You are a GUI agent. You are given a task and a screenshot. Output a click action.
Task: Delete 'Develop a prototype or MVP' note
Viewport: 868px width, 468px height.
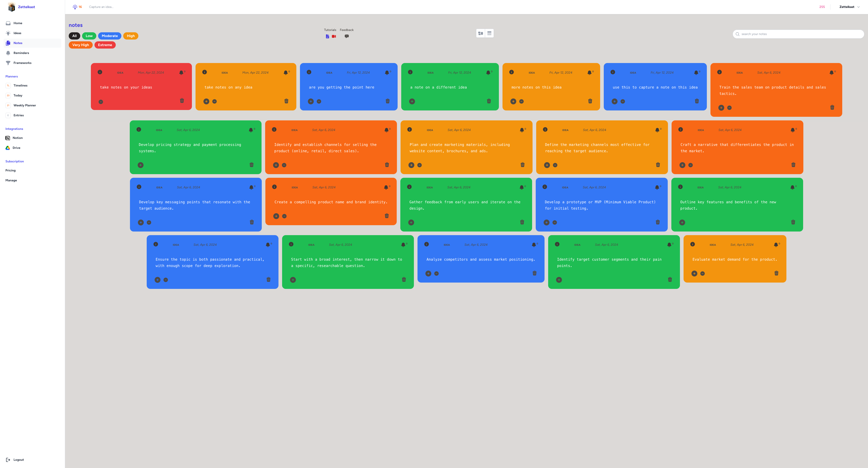[658, 222]
